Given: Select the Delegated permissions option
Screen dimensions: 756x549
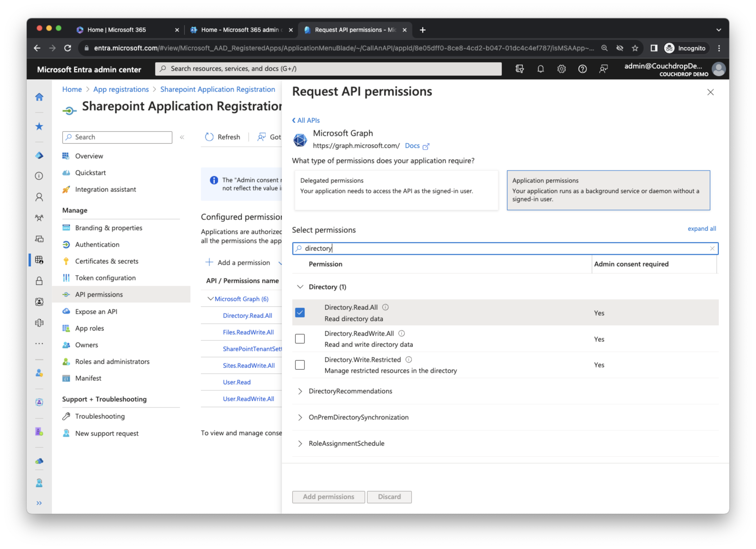Looking at the screenshot, I should tap(396, 190).
